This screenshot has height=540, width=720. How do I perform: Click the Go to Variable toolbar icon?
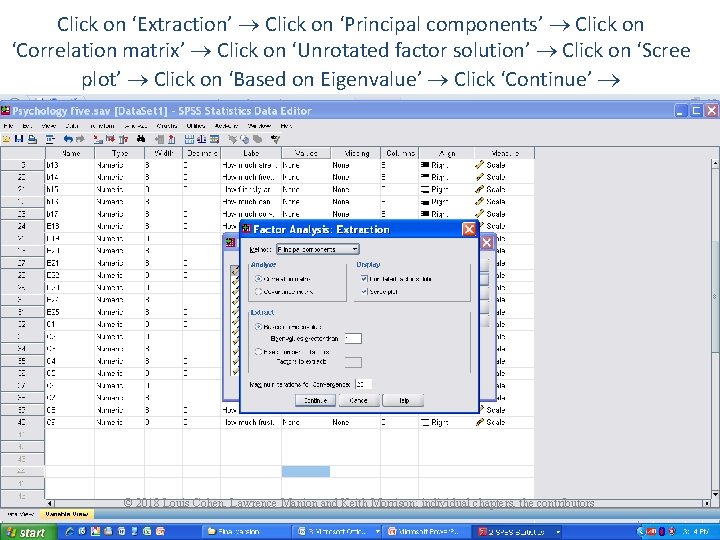click(111, 139)
